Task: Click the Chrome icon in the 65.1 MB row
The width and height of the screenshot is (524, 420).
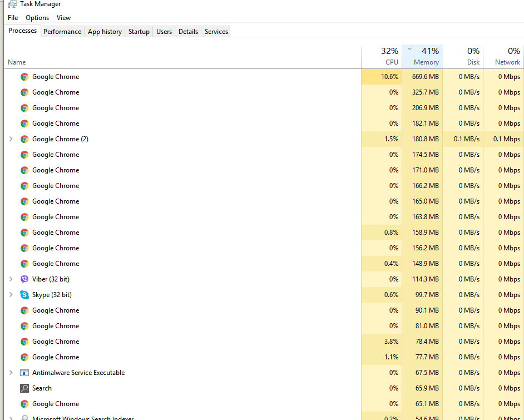Action: coord(24,404)
